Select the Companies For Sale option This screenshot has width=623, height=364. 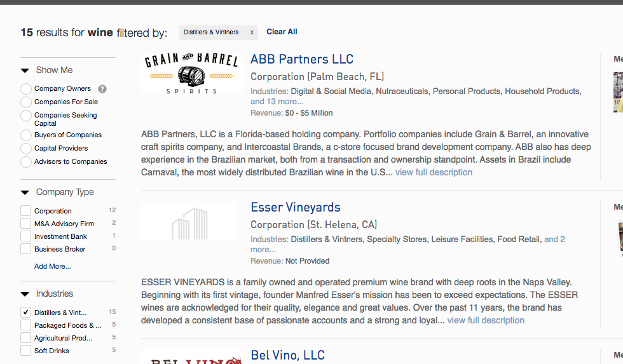pos(26,102)
